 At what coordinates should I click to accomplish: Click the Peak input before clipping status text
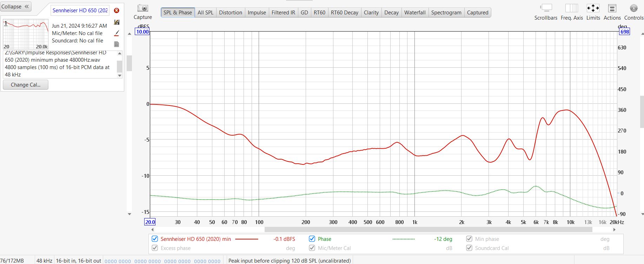(290, 260)
